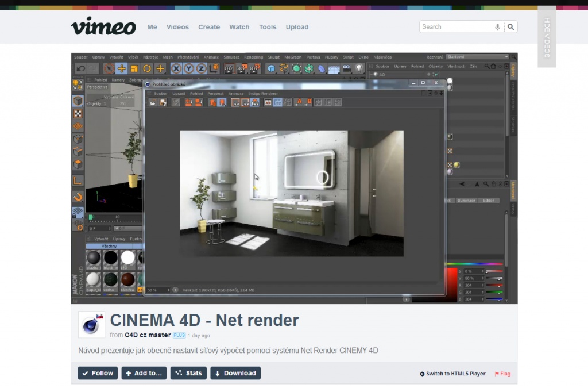
Task: Open Porovnat menu in picture viewer
Action: pyautogui.click(x=216, y=94)
